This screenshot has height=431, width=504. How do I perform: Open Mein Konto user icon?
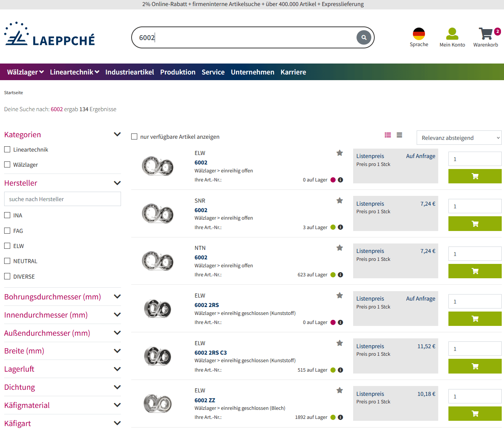coord(452,34)
